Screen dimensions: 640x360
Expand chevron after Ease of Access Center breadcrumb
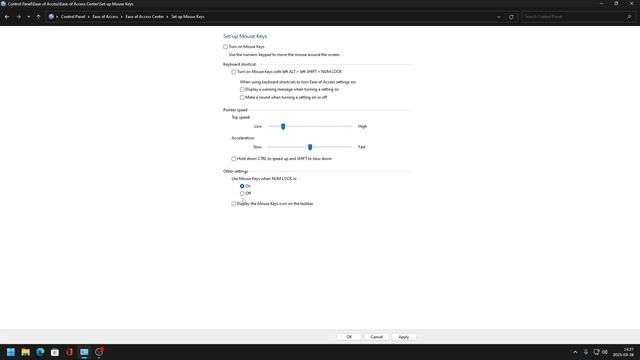click(x=167, y=17)
